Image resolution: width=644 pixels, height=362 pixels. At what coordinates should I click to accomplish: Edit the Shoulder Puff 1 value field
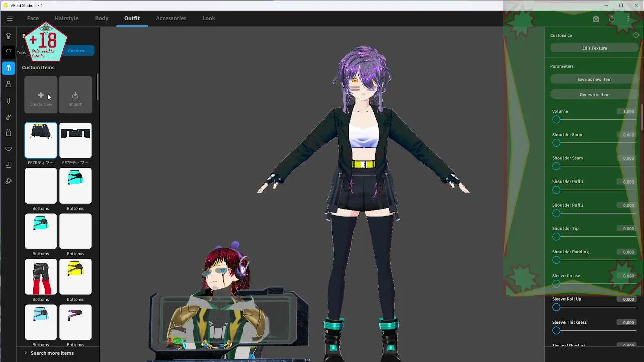tap(626, 182)
